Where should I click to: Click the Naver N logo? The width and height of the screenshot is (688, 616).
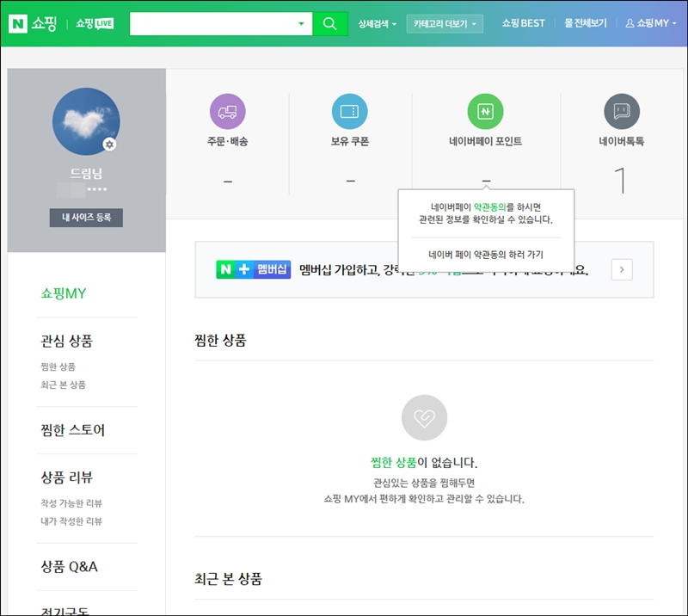[x=18, y=24]
